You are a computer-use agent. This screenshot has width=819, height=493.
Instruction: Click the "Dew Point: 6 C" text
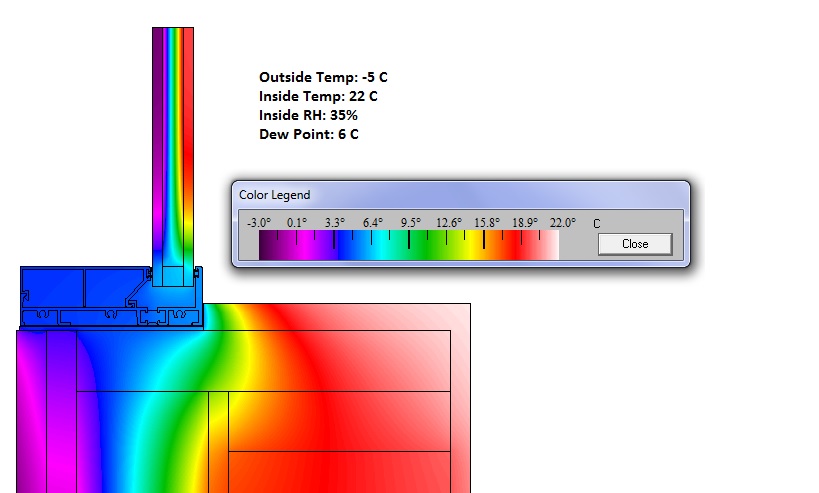[308, 134]
